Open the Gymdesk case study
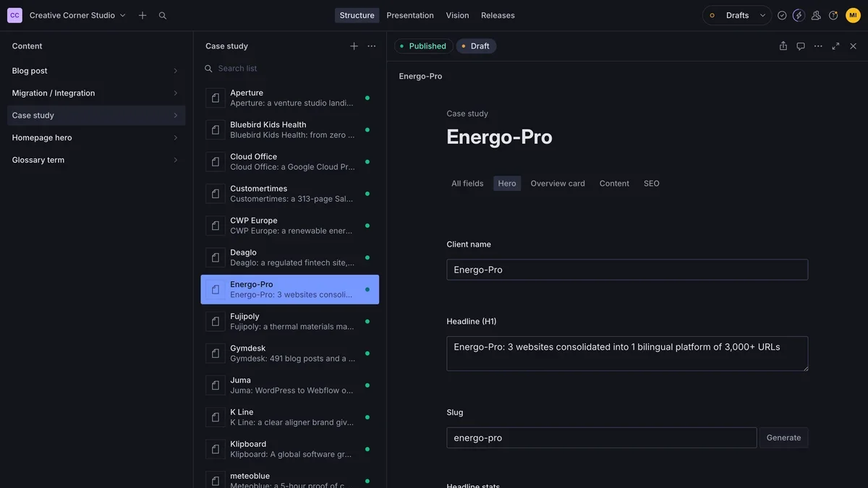The width and height of the screenshot is (868, 488). coord(290,354)
